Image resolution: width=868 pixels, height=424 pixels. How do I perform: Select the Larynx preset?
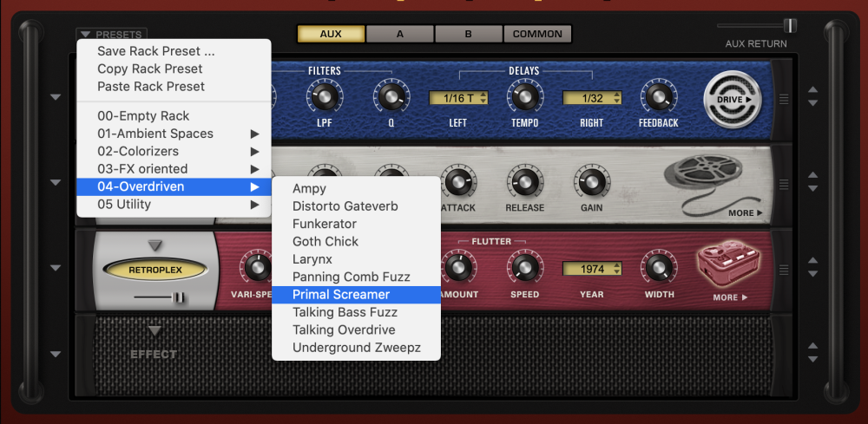(x=356, y=259)
